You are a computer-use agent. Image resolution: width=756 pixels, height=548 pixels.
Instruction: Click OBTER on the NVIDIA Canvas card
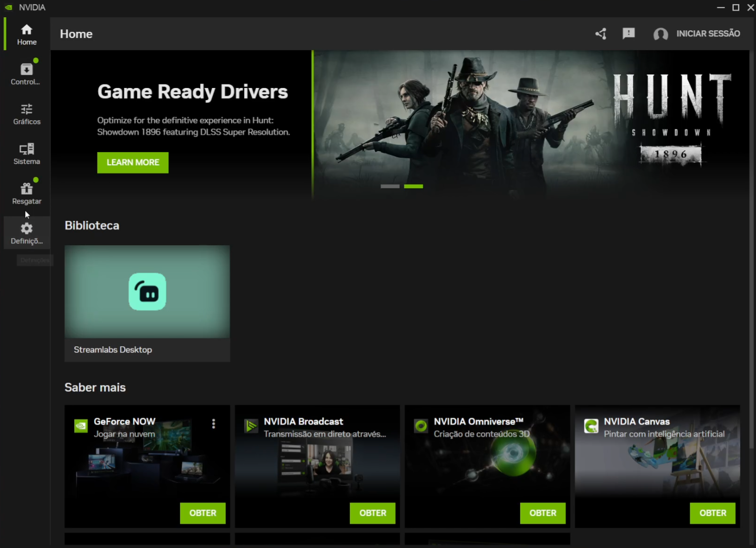click(x=713, y=513)
